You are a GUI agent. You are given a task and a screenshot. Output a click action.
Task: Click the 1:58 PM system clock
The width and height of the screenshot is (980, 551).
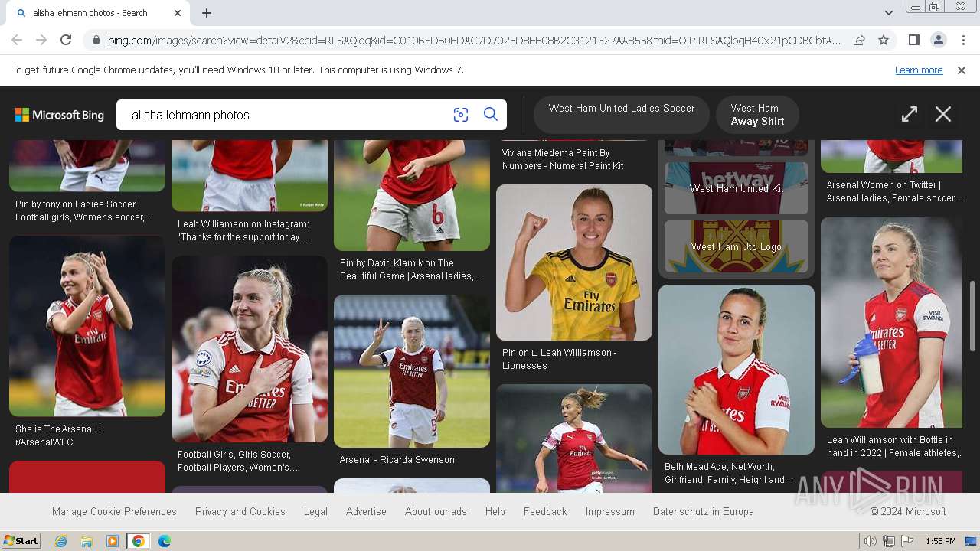point(941,541)
